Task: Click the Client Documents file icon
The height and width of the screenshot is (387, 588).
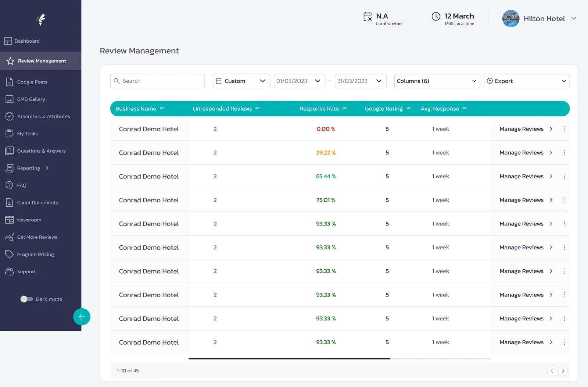Action: pyautogui.click(x=10, y=202)
